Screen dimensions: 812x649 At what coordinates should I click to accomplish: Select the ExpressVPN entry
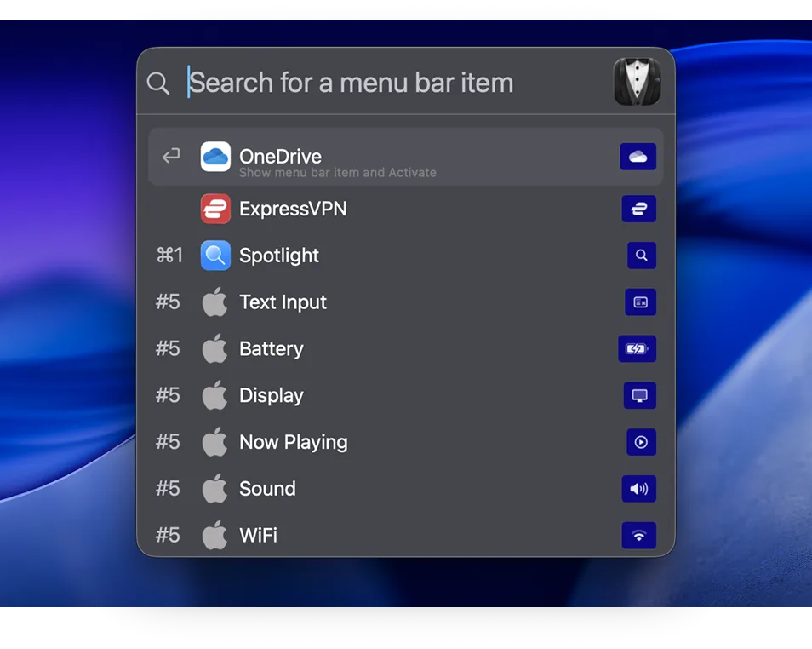pos(405,209)
